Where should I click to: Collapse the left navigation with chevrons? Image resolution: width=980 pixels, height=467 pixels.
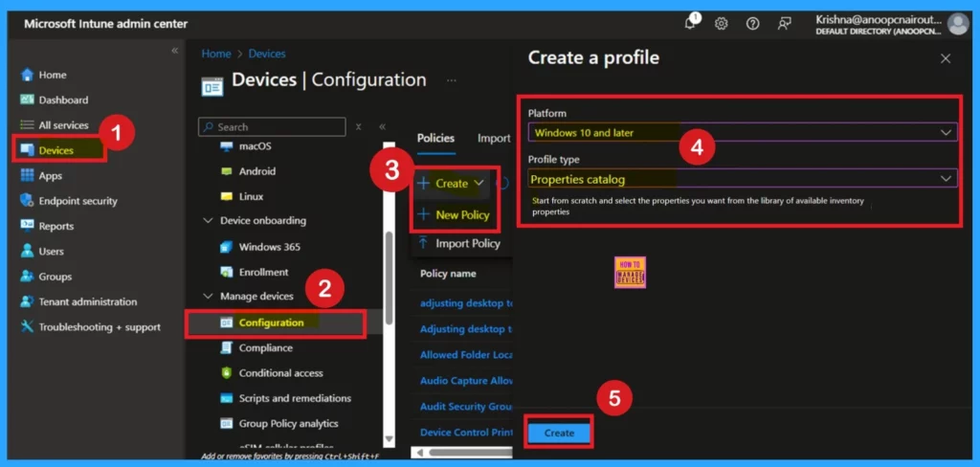[x=174, y=51]
